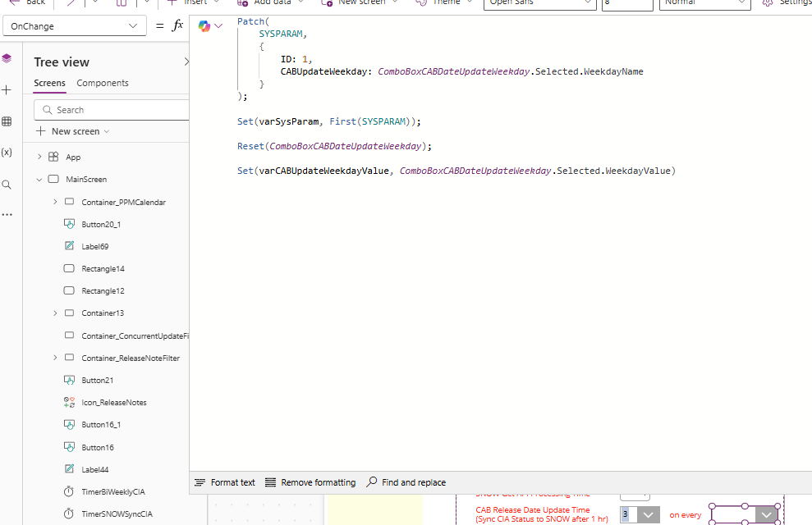This screenshot has width=812, height=525.
Task: Expand the App node in the tree
Action: [x=39, y=157]
